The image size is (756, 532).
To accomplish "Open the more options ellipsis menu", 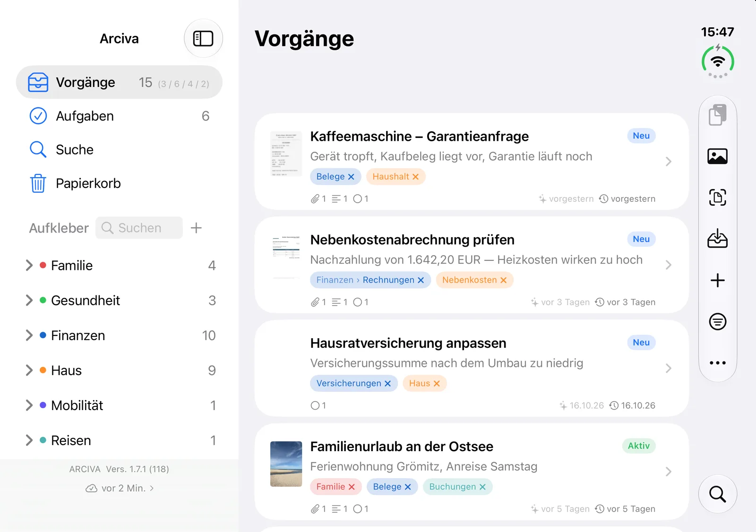I will (x=718, y=363).
